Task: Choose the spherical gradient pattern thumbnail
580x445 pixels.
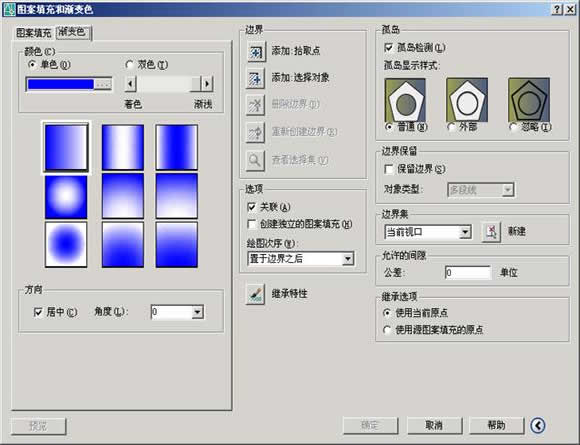Action: (66, 196)
